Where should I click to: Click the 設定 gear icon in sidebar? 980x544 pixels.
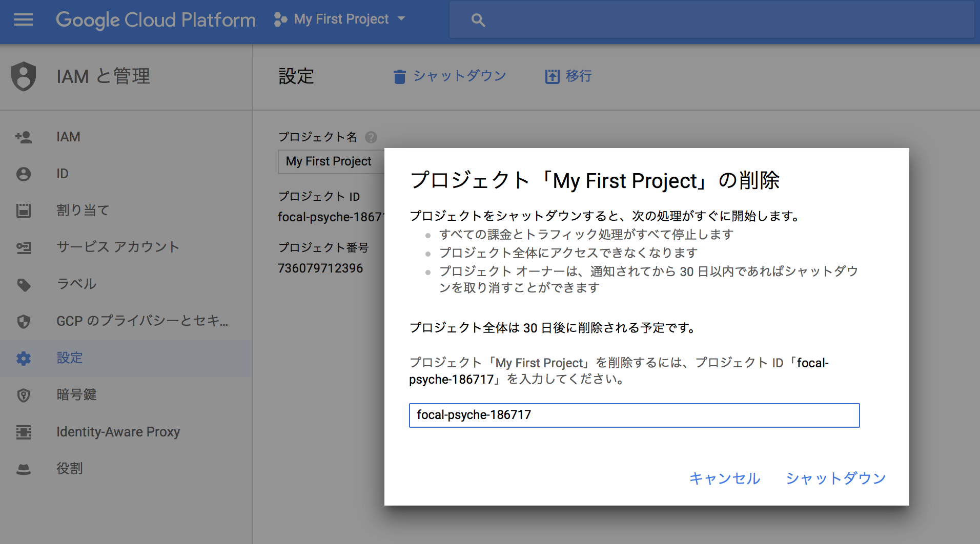pos(24,358)
